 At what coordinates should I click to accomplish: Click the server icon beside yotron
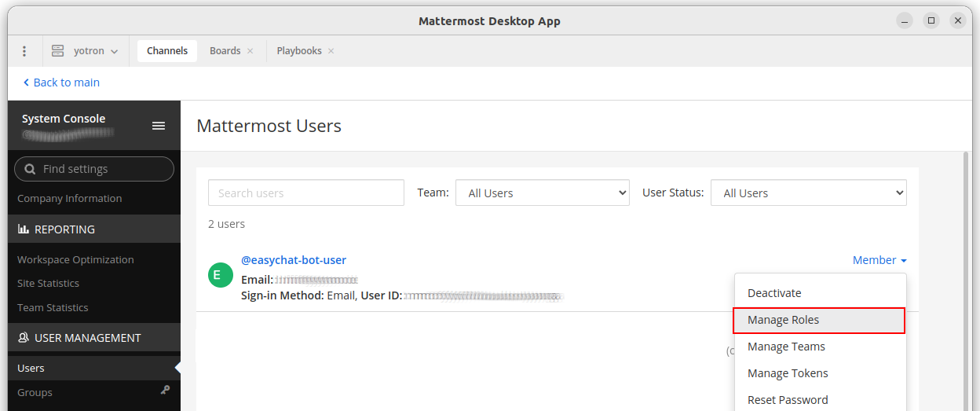(57, 51)
